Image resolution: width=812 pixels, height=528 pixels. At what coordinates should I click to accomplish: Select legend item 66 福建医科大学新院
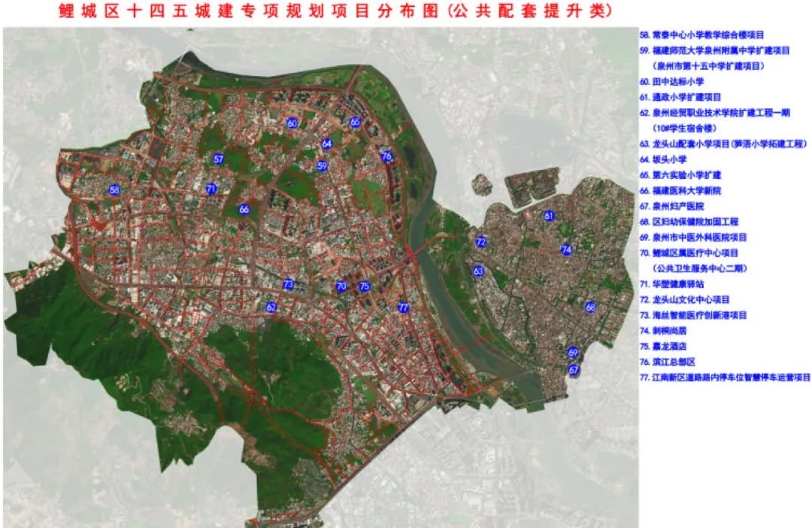[x=680, y=190]
